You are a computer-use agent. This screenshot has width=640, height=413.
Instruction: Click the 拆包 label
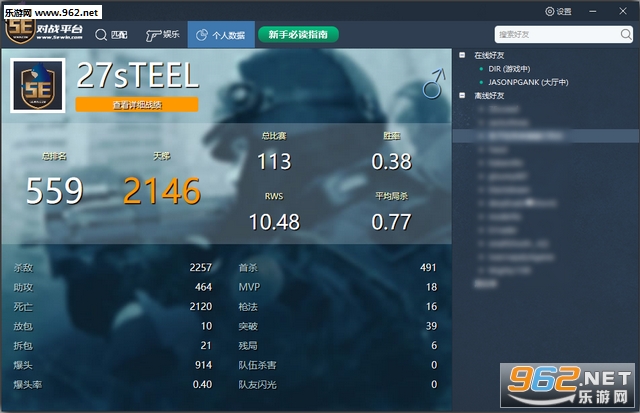[23, 346]
